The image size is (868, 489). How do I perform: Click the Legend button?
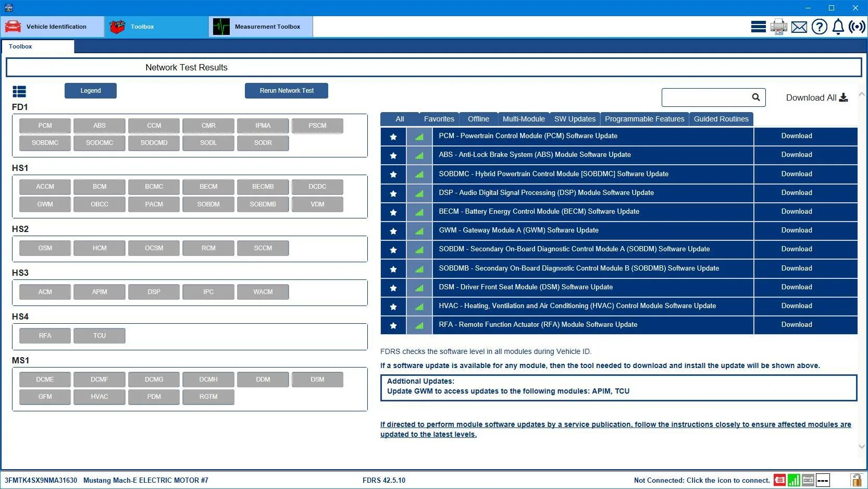(91, 91)
